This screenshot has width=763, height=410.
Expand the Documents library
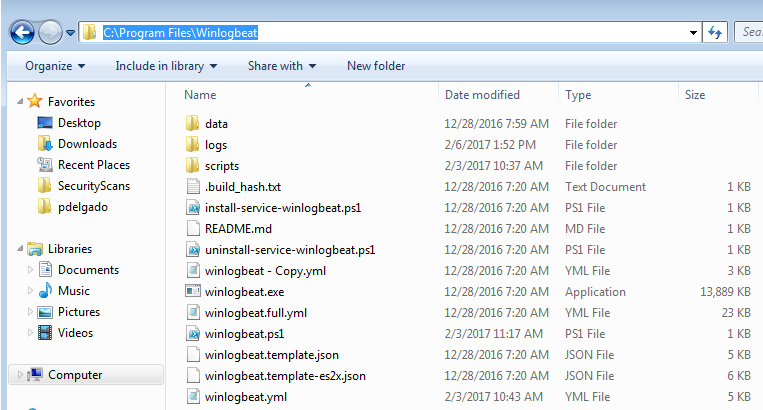click(x=30, y=269)
